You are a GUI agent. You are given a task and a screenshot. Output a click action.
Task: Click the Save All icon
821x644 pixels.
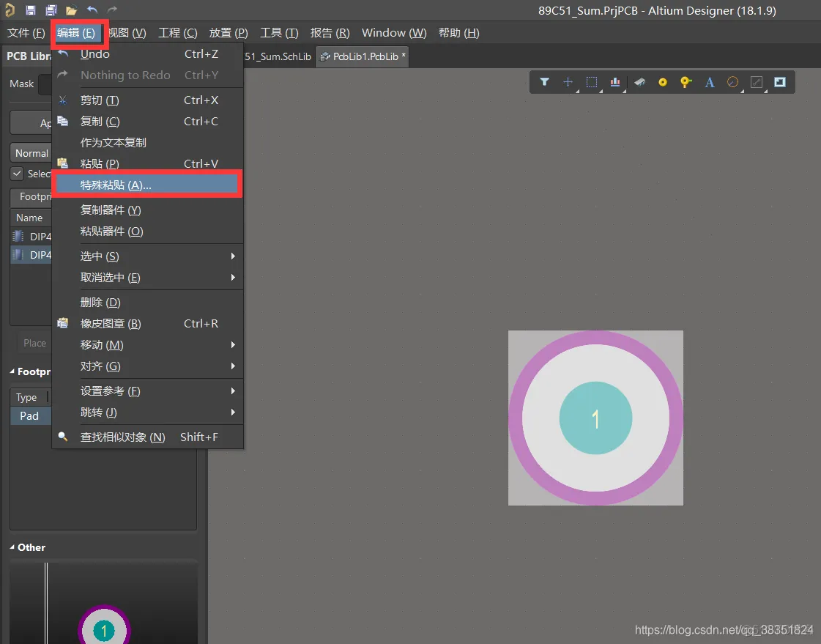click(51, 10)
